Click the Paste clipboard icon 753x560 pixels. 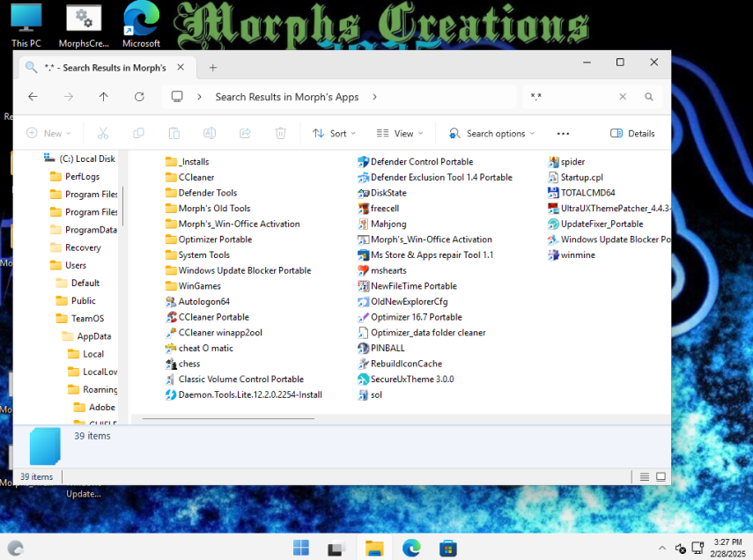coord(173,134)
